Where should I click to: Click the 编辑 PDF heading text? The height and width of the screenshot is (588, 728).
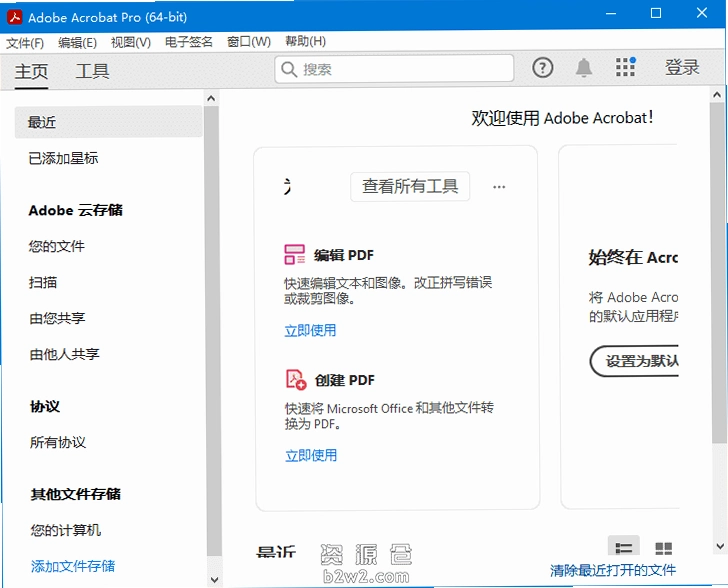click(x=344, y=255)
